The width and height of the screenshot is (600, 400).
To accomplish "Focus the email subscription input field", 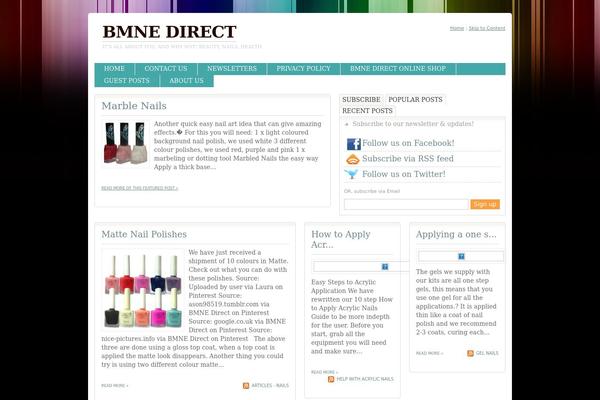I will (x=406, y=204).
